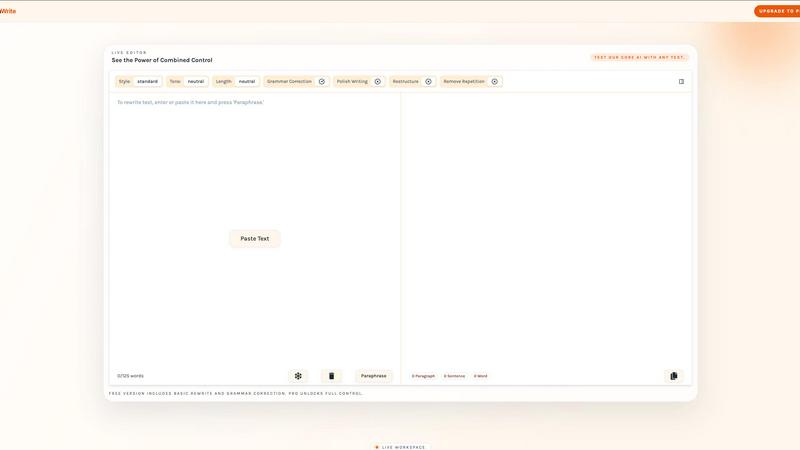
Task: Select the Sentence count tab
Action: [x=454, y=376]
